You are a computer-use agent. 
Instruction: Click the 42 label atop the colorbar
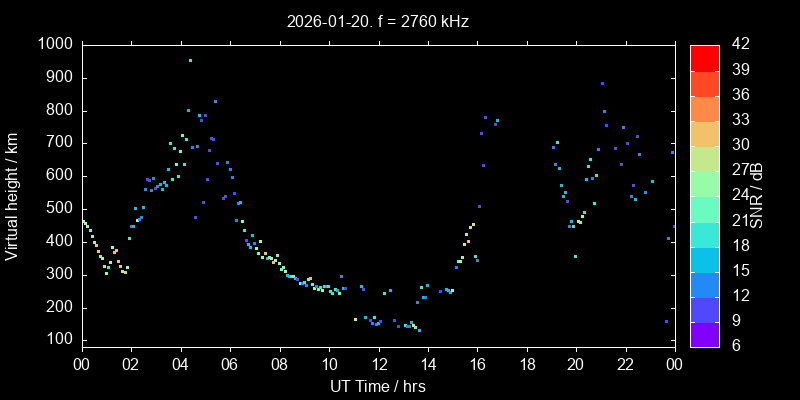pos(740,45)
